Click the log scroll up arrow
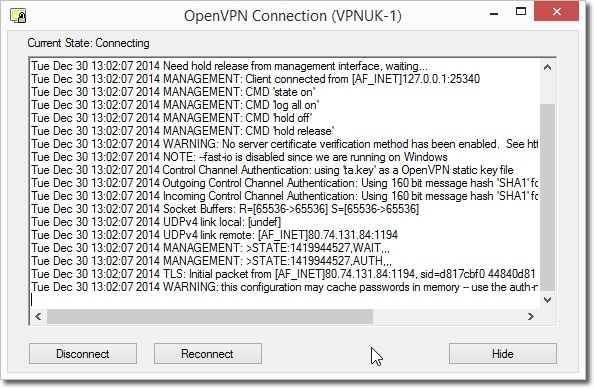The height and width of the screenshot is (388, 594). coord(547,68)
